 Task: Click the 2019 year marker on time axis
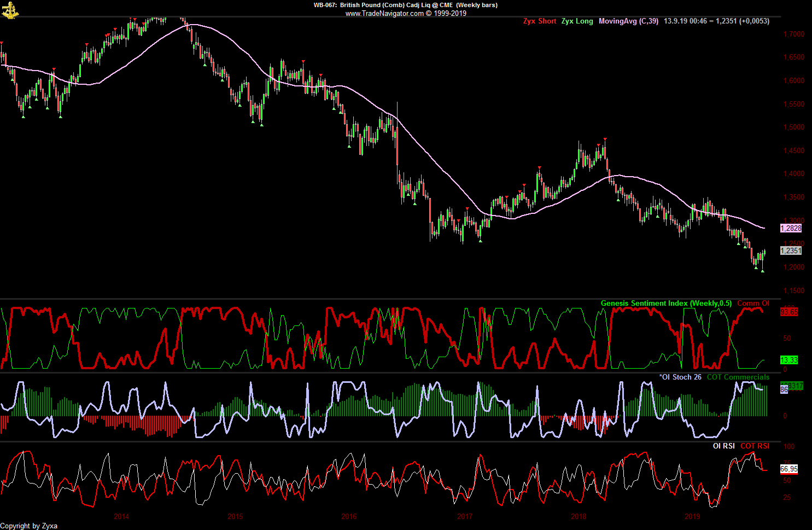[x=692, y=516]
